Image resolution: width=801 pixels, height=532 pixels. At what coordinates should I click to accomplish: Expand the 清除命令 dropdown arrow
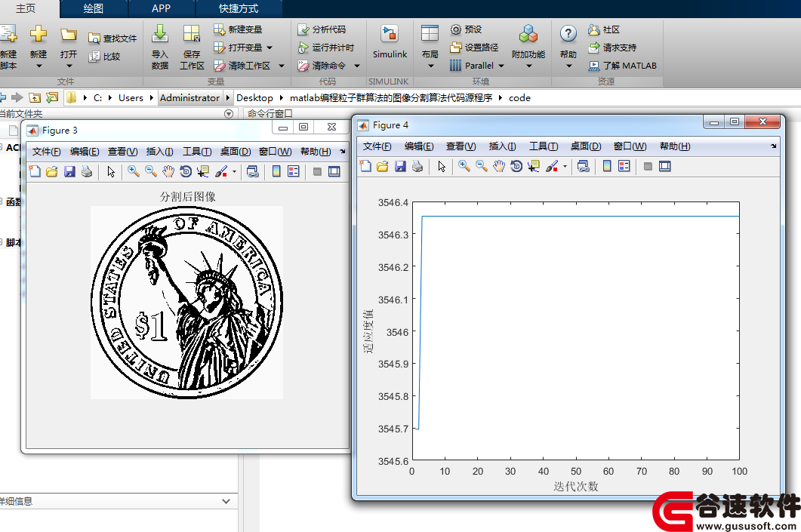point(357,66)
